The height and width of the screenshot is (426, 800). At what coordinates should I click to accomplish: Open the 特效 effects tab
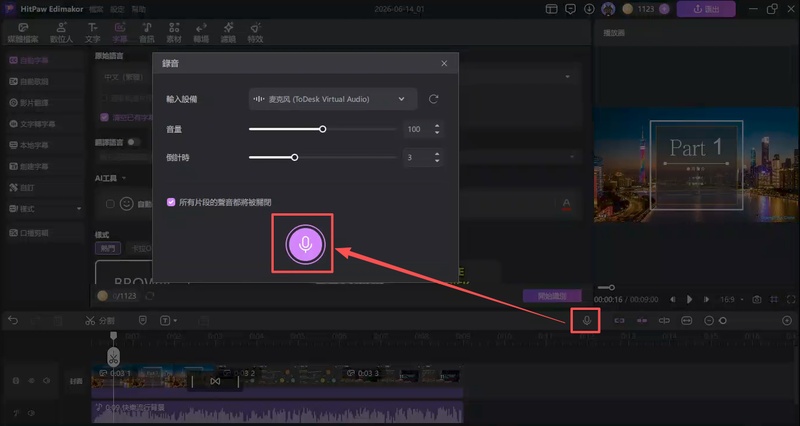(x=255, y=33)
